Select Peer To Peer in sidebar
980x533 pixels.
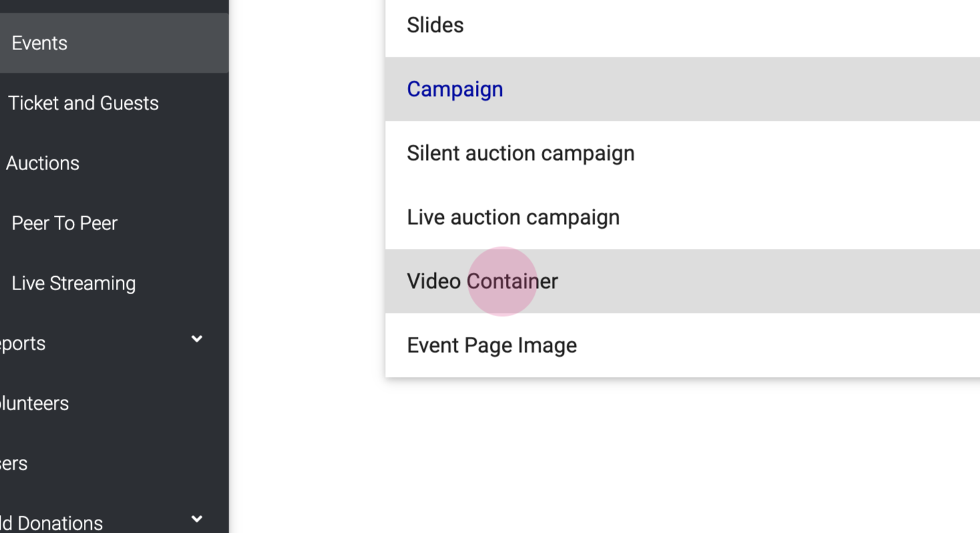65,223
